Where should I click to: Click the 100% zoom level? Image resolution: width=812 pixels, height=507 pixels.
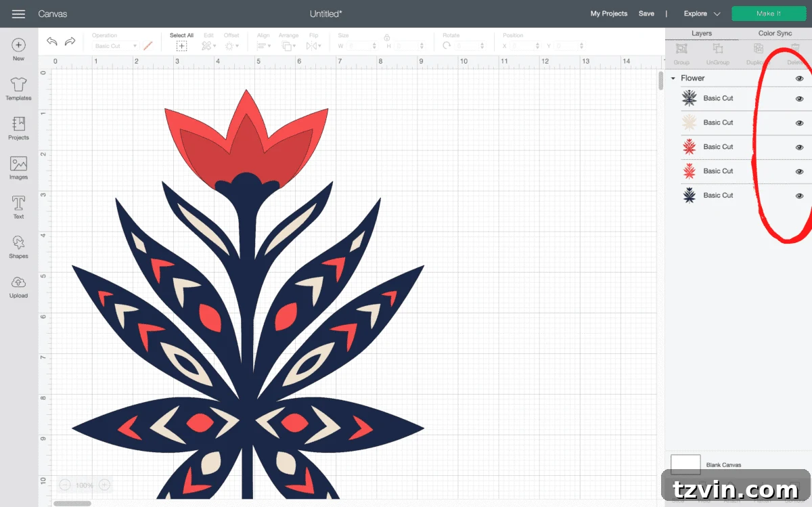click(85, 485)
